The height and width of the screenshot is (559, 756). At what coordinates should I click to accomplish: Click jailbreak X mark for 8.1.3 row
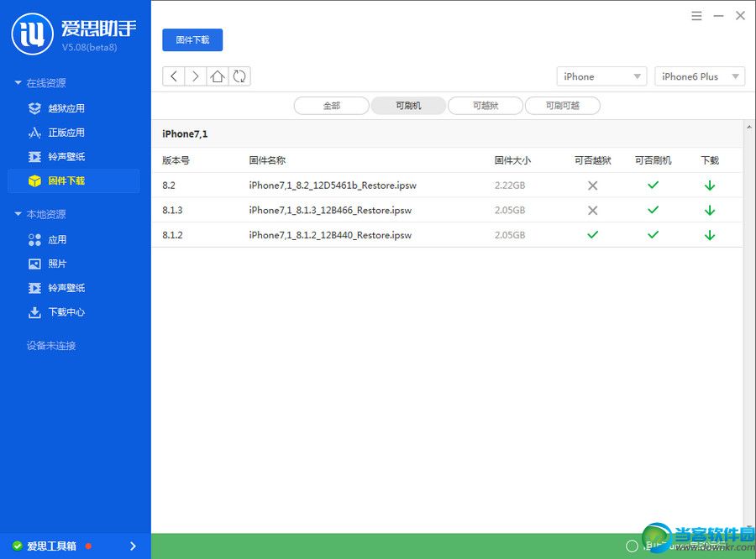click(592, 211)
